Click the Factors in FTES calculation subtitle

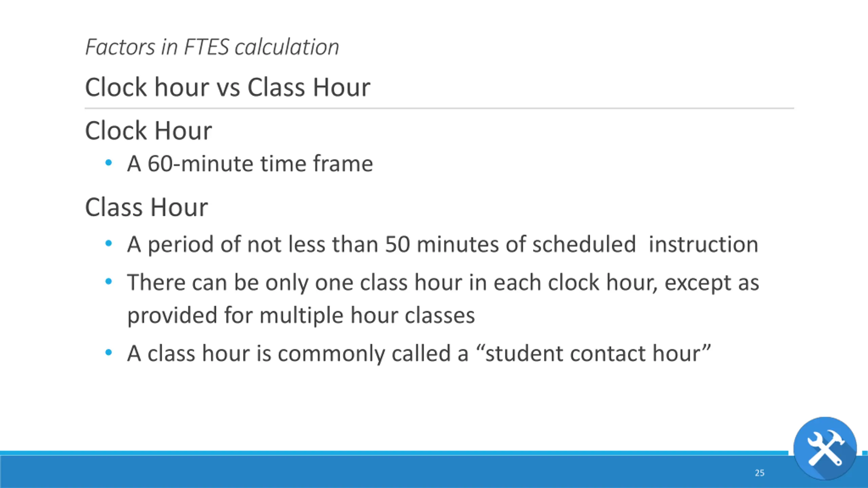[x=212, y=47]
